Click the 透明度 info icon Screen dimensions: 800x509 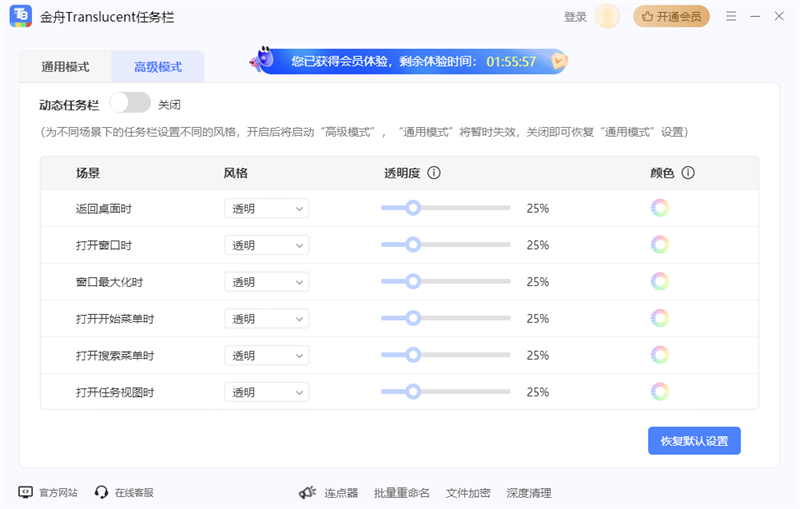[434, 173]
